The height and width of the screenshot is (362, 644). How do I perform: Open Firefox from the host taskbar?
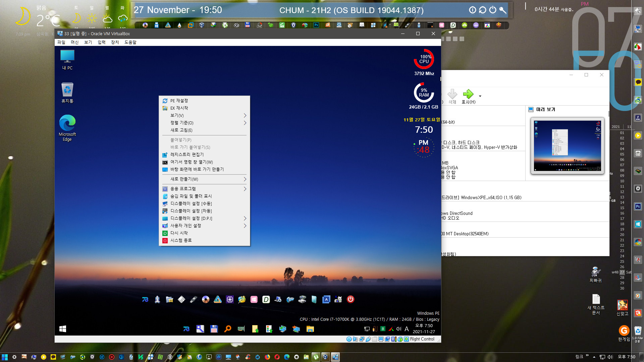pos(267,357)
